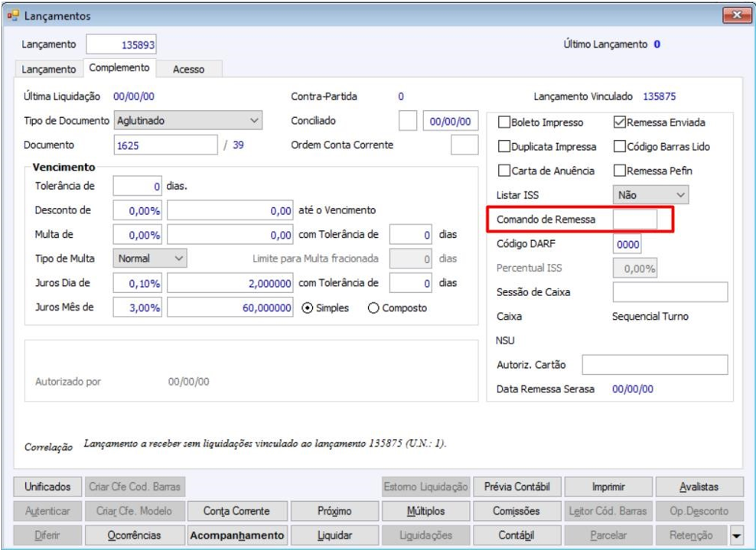Click the Imprimir button
Screen dimensions: 756x550
[608, 487]
